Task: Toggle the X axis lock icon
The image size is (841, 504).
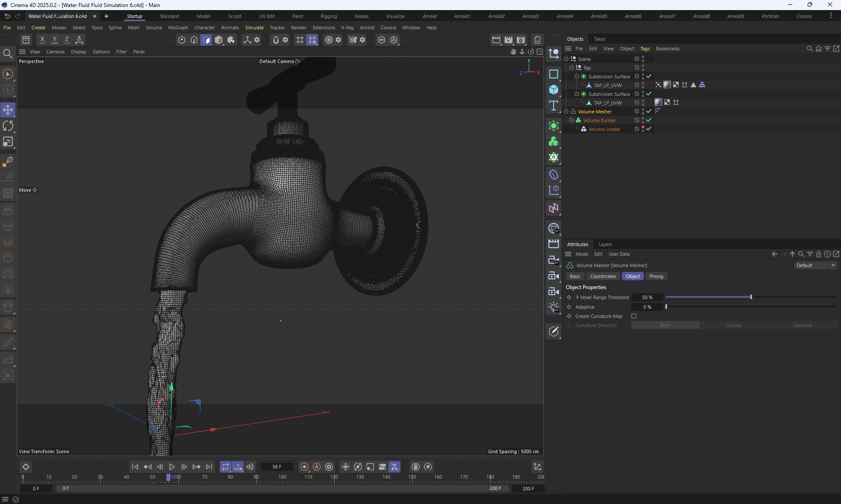Action: [x=42, y=40]
